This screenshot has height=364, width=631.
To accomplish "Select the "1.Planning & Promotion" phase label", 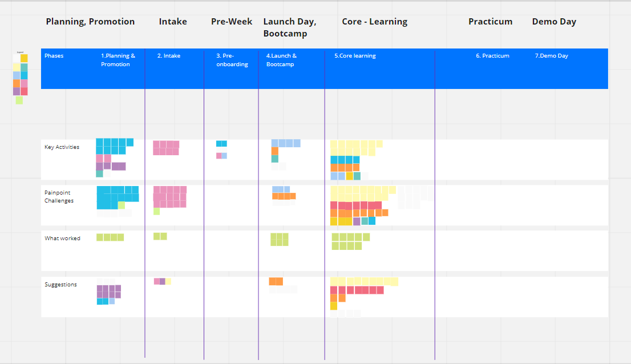I will pos(118,60).
